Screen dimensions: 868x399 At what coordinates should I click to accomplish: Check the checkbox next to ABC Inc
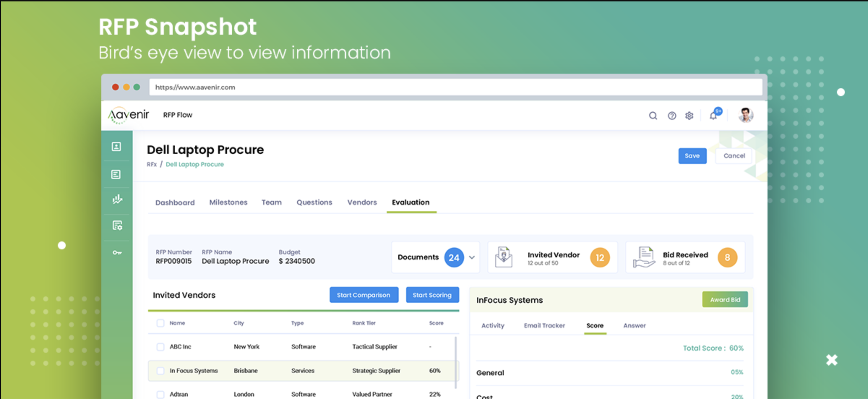(x=160, y=347)
